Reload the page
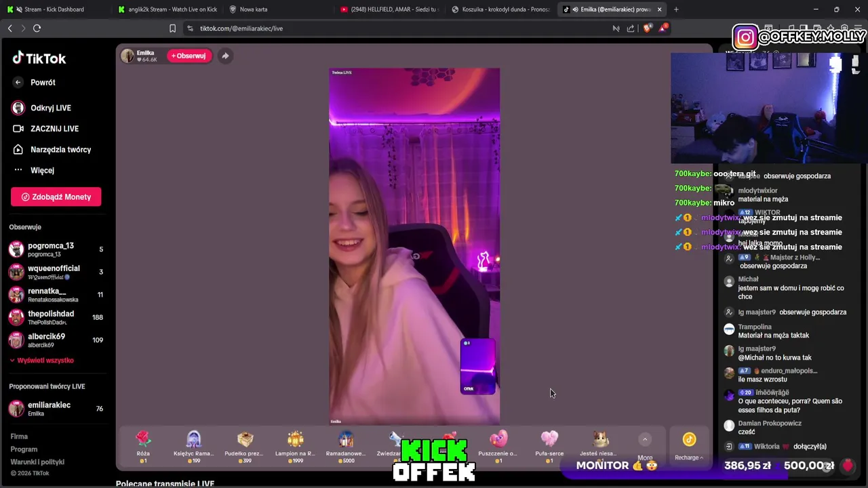 (37, 28)
